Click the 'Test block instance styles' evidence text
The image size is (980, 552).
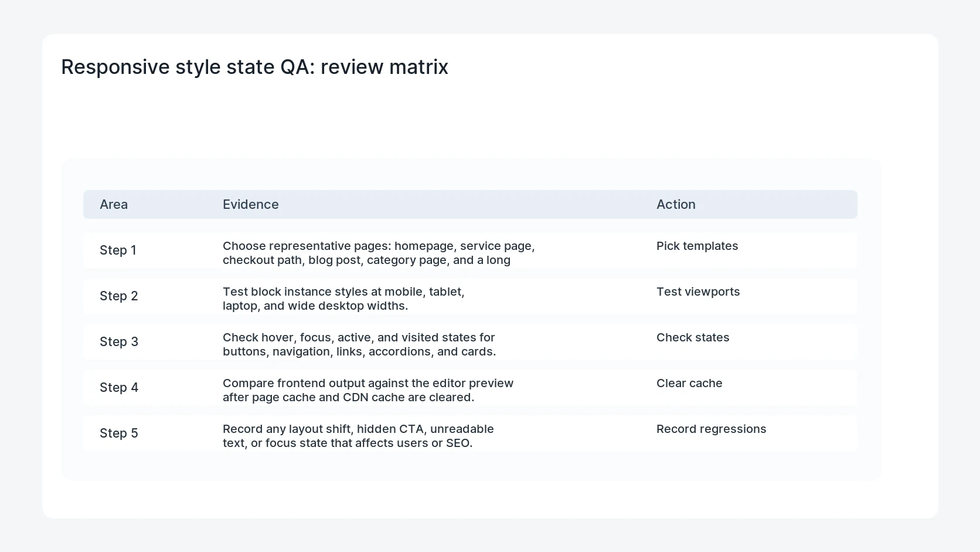(x=343, y=299)
